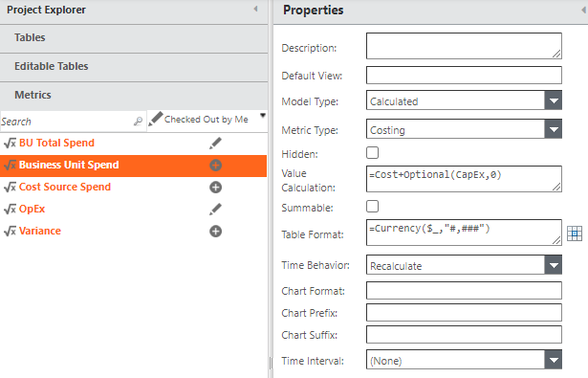Click the splitter handle between the panels
The image size is (588, 378).
(271, 363)
